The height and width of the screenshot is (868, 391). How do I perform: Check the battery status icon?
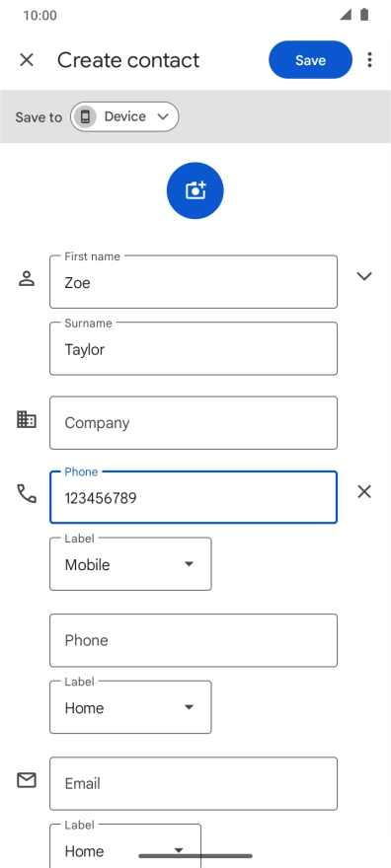tap(364, 15)
